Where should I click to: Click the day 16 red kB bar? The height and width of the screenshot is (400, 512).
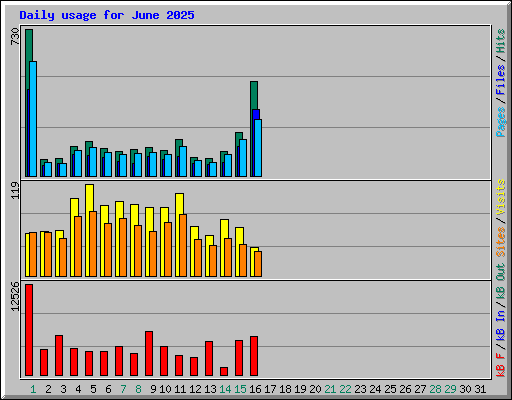(254, 356)
